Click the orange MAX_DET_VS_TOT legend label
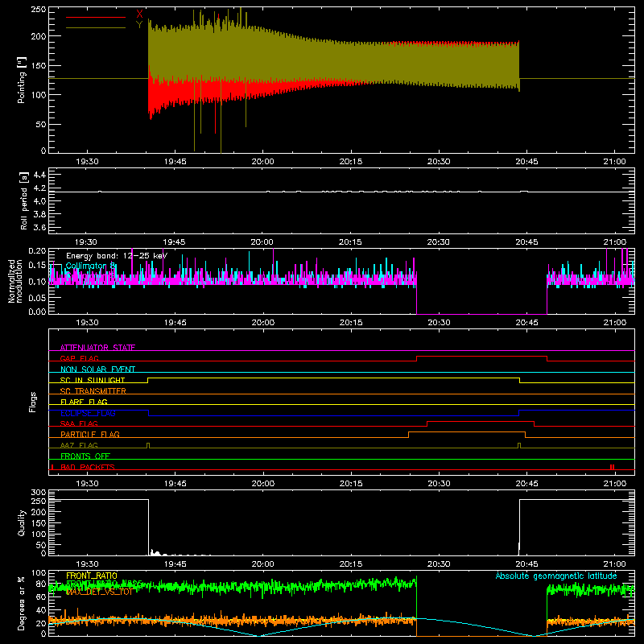The height and width of the screenshot is (644, 644). (x=99, y=592)
